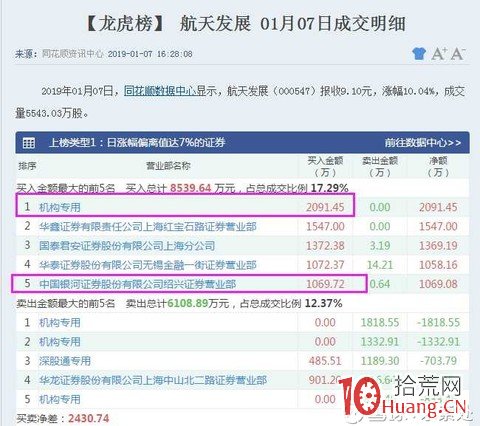Open 华泰证券股份有限公司无锡金融一街证券营业部 link

click(148, 265)
